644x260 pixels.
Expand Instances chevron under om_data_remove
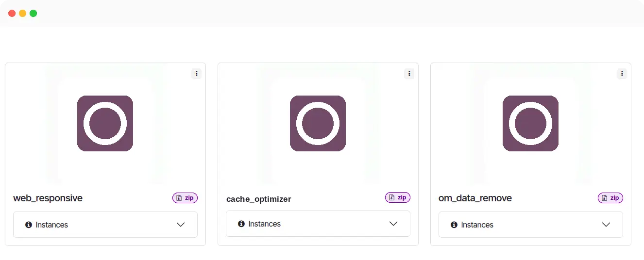click(606, 225)
